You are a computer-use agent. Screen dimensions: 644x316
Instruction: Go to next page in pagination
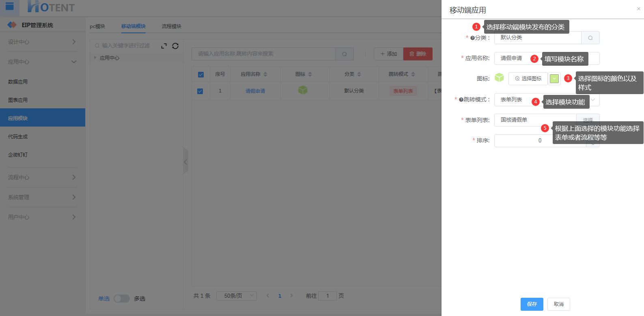291,296
